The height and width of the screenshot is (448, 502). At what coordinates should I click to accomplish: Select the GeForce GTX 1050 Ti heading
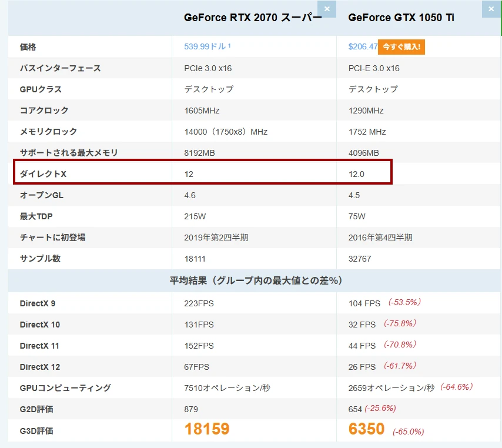(401, 18)
